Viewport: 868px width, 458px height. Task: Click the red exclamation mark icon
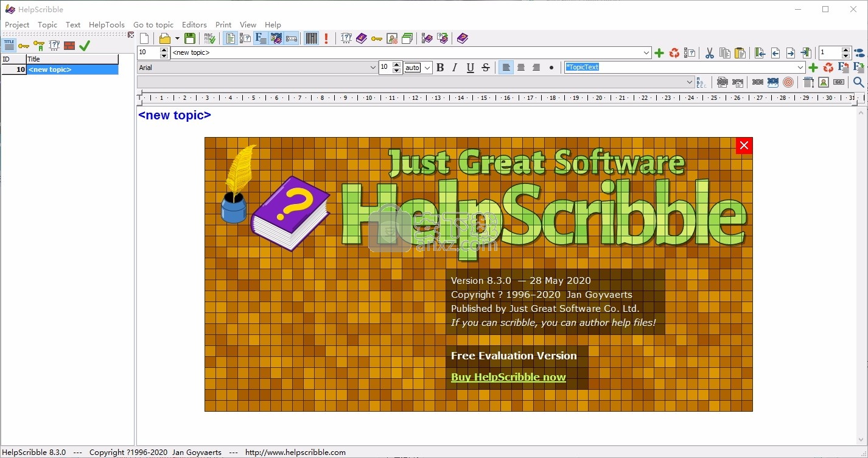pyautogui.click(x=326, y=38)
